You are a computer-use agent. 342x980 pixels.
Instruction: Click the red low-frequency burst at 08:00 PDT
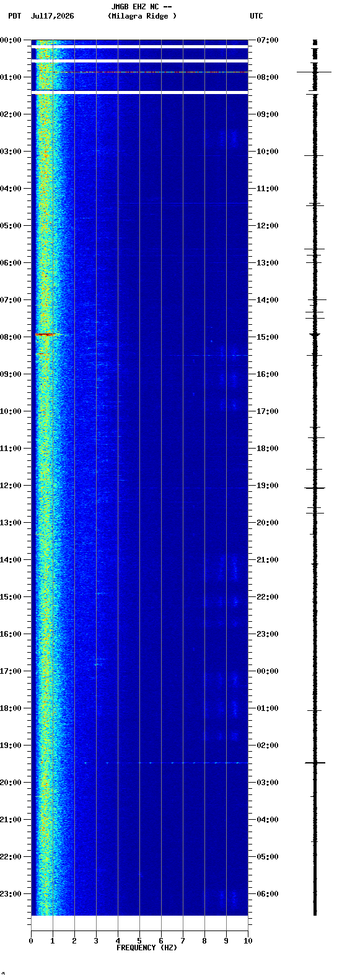[x=45, y=335]
